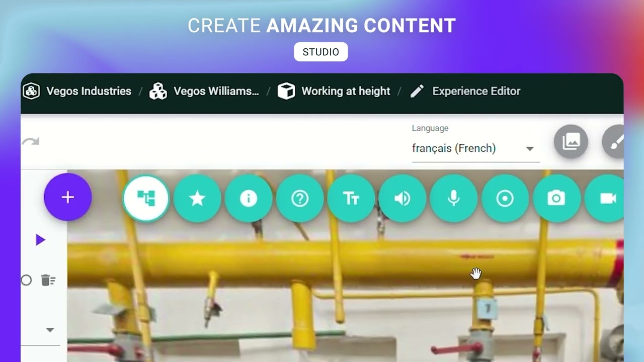Screen dimensions: 644x362
Task: Add a text element
Action: pos(351,199)
